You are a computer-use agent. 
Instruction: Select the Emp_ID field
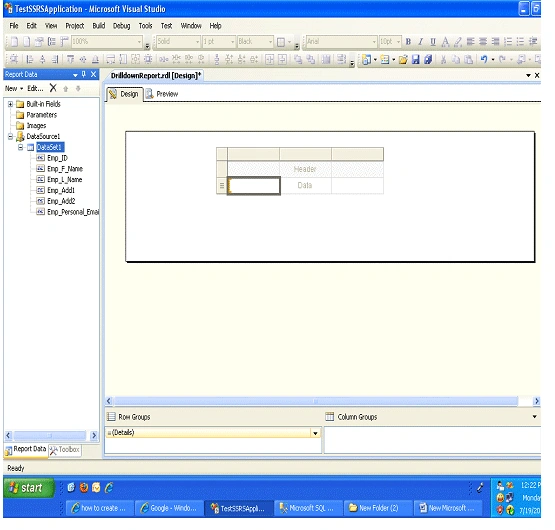pos(57,158)
